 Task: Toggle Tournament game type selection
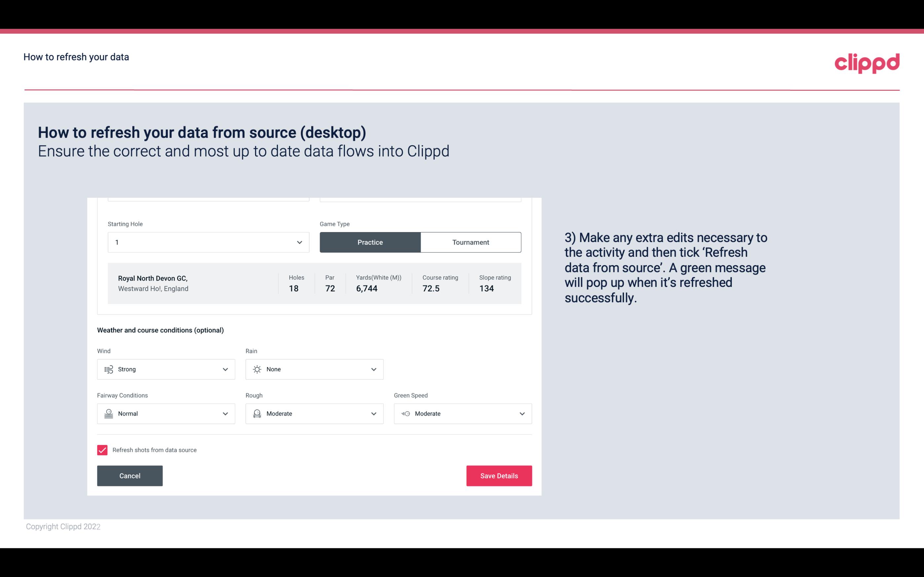pyautogui.click(x=471, y=242)
